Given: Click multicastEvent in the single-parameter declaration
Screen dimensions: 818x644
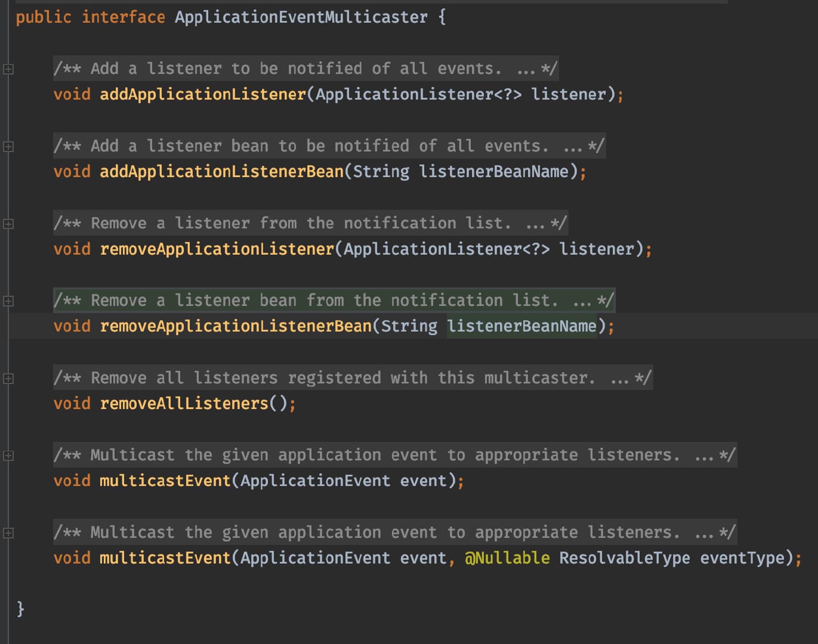Looking at the screenshot, I should [x=165, y=481].
